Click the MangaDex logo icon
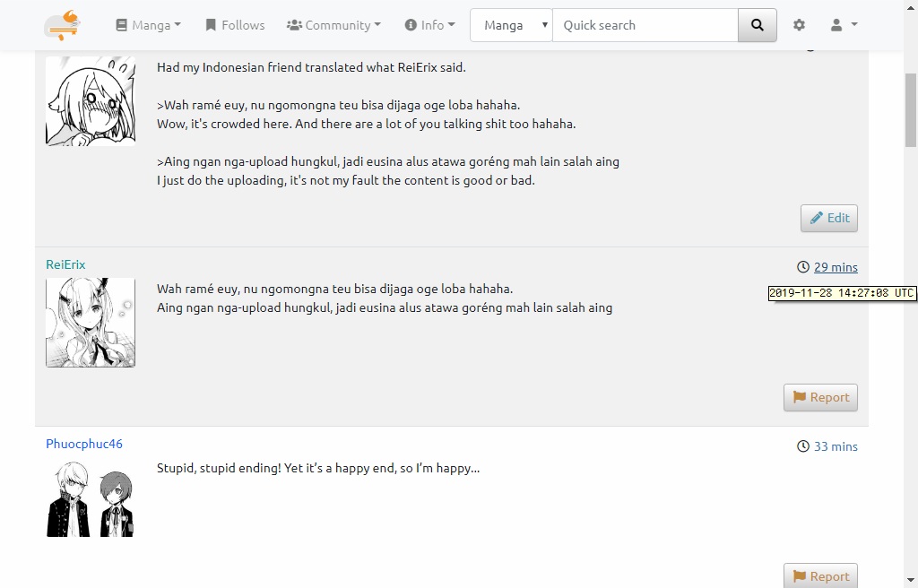Viewport: 918px width, 588px height. point(62,25)
